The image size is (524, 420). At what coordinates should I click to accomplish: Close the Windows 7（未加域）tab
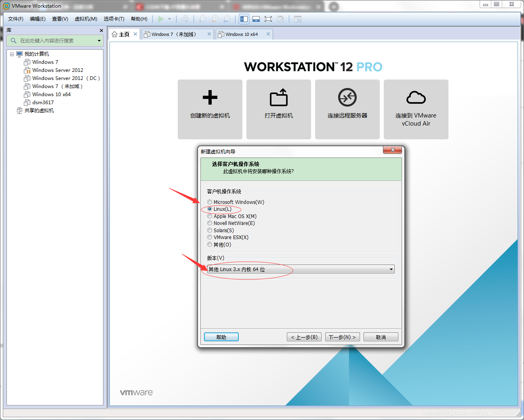pos(209,34)
